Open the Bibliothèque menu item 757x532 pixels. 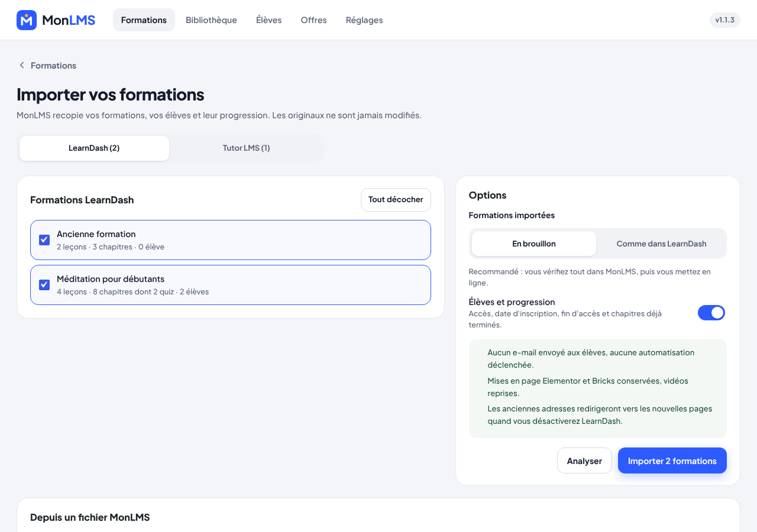211,20
